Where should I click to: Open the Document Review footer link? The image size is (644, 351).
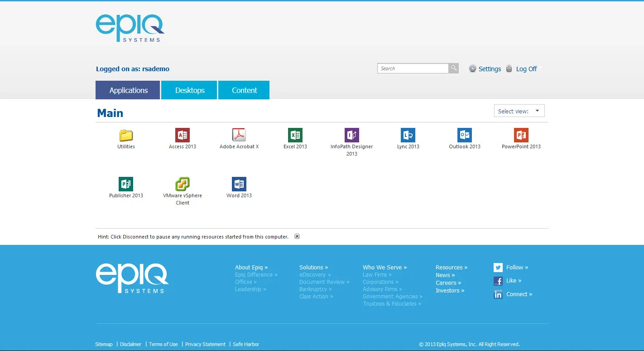click(x=324, y=282)
